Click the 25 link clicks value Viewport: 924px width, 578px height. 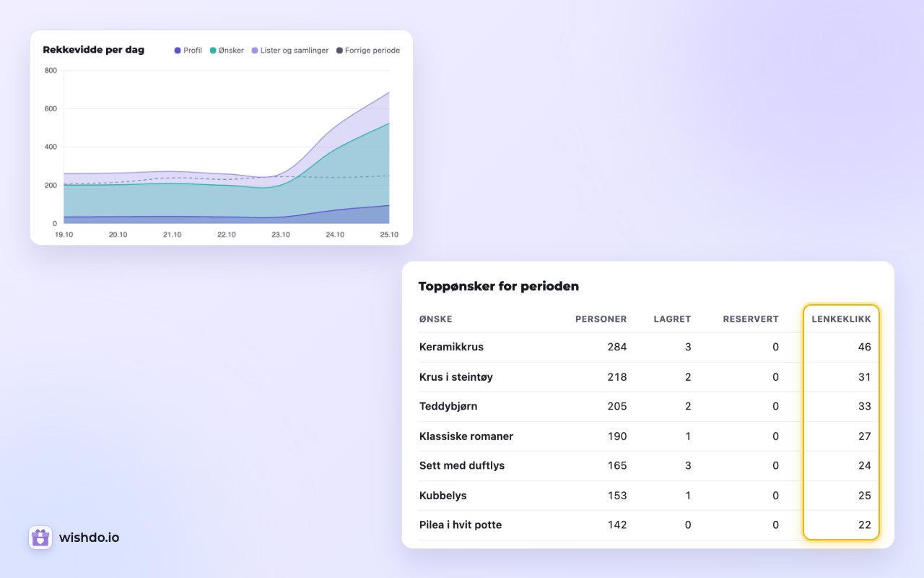click(x=865, y=496)
